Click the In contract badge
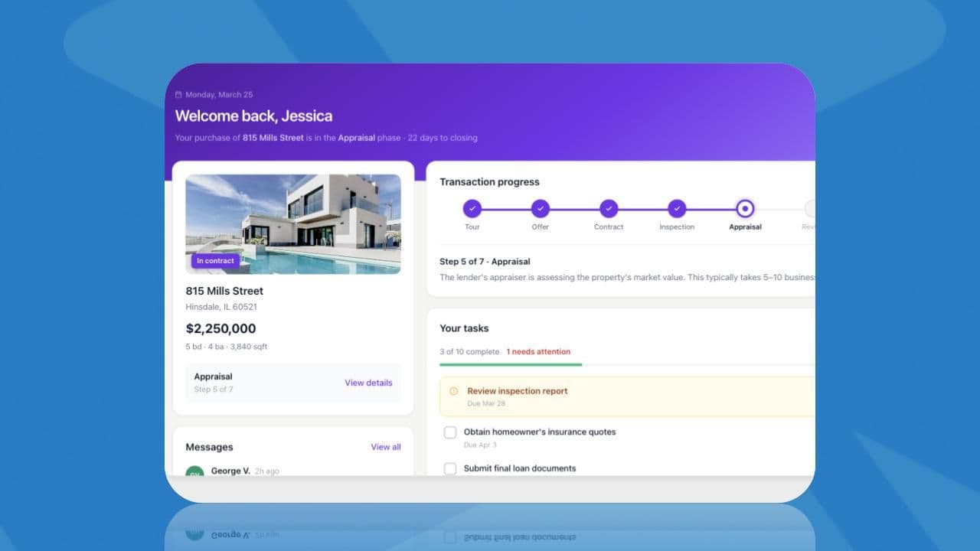 pos(215,261)
